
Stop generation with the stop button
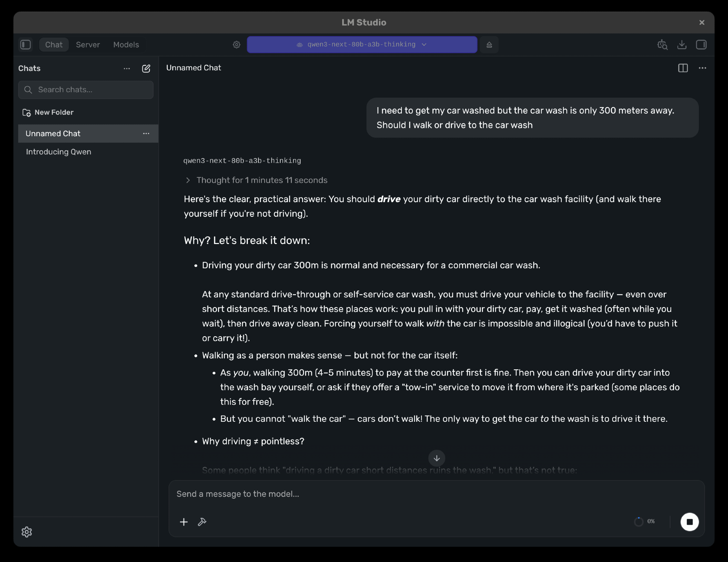689,522
